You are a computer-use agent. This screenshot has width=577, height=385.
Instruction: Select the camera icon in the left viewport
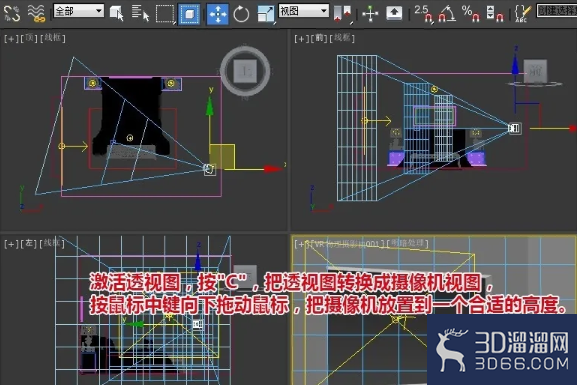(198, 324)
